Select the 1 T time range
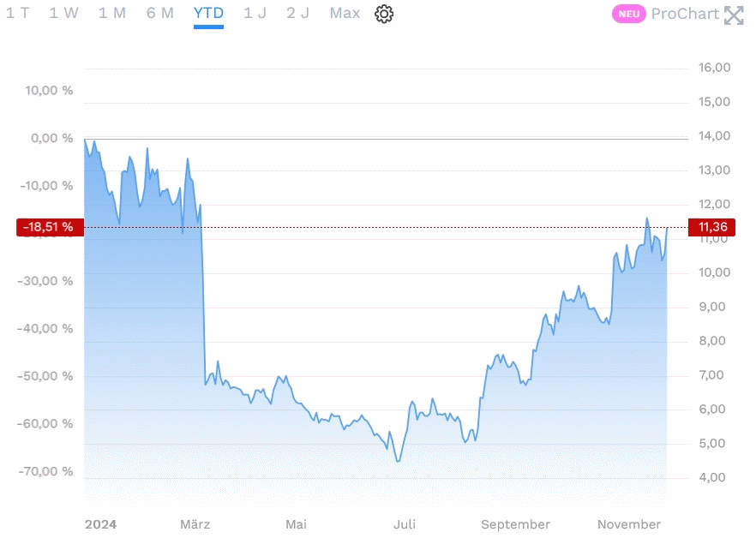 (x=17, y=13)
